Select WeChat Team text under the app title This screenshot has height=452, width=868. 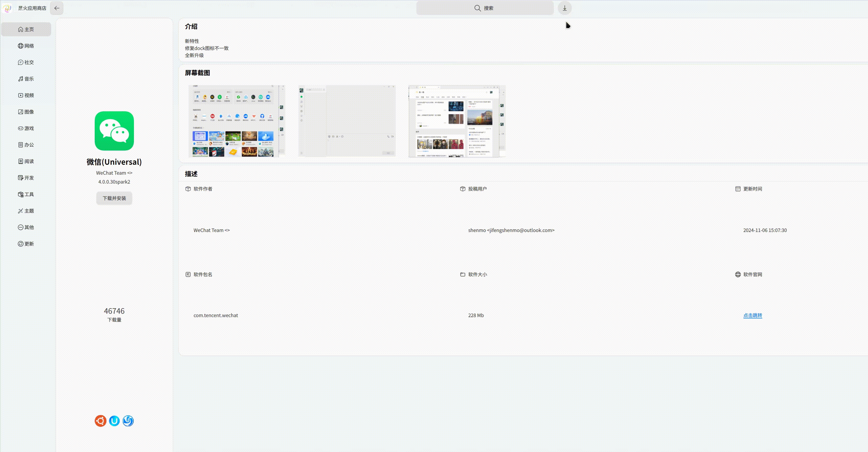(114, 173)
